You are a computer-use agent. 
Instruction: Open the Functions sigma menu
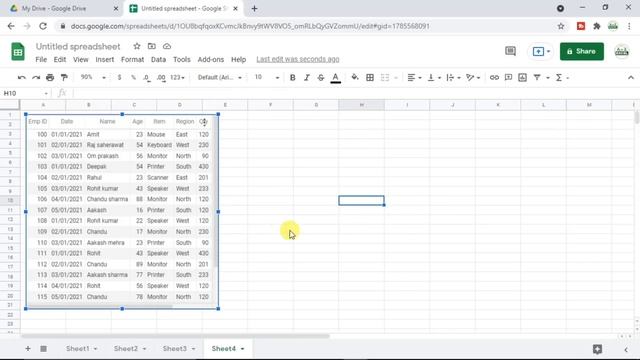pyautogui.click(x=562, y=78)
